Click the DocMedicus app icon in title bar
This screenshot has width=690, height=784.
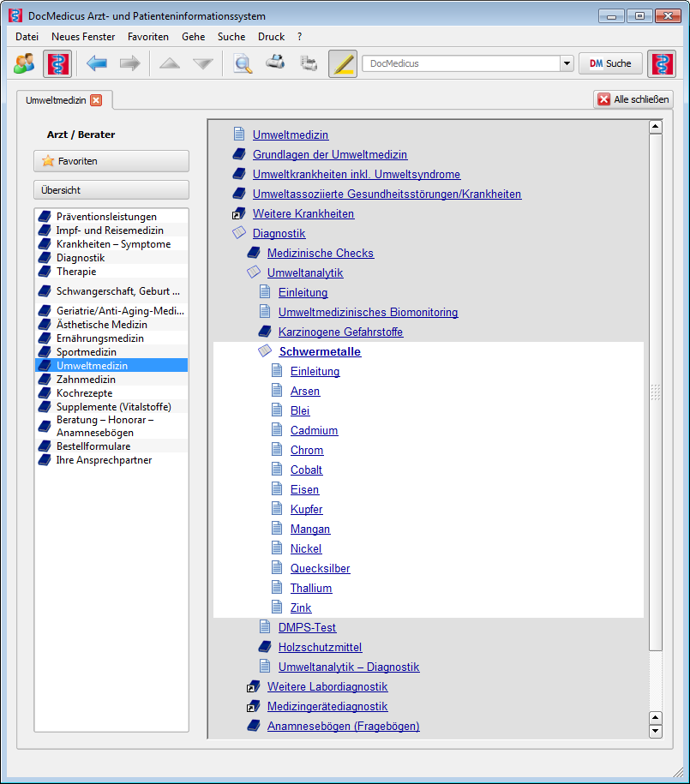tap(15, 15)
